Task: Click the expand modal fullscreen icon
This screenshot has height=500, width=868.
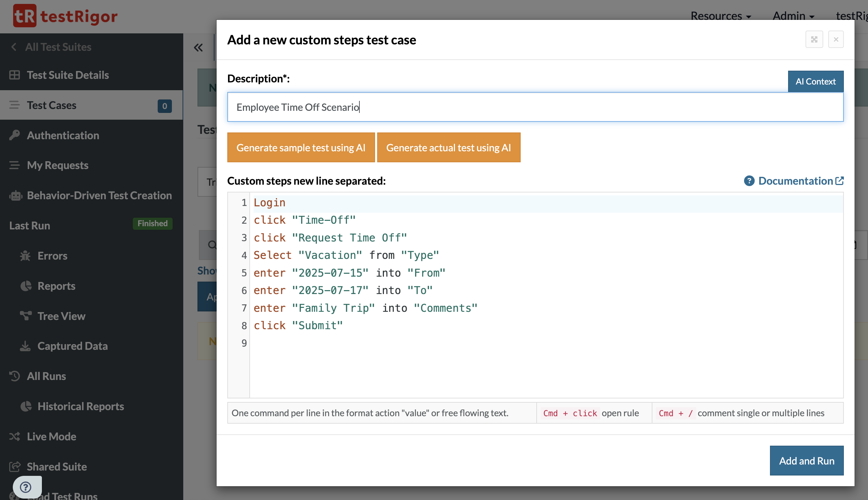Action: tap(814, 39)
